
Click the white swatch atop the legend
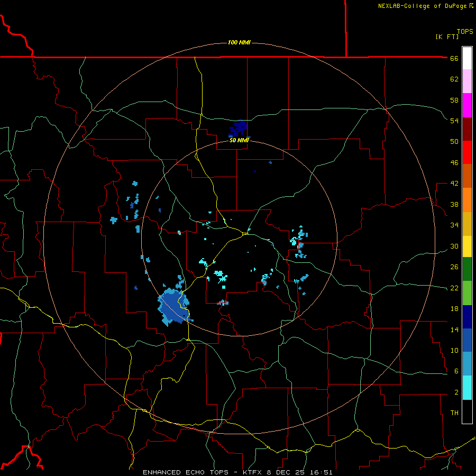tap(467, 58)
